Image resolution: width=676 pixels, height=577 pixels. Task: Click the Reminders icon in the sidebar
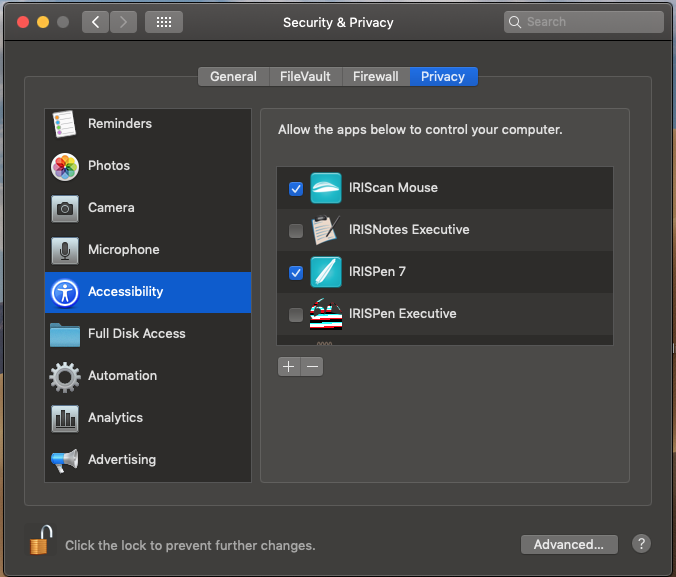65,124
